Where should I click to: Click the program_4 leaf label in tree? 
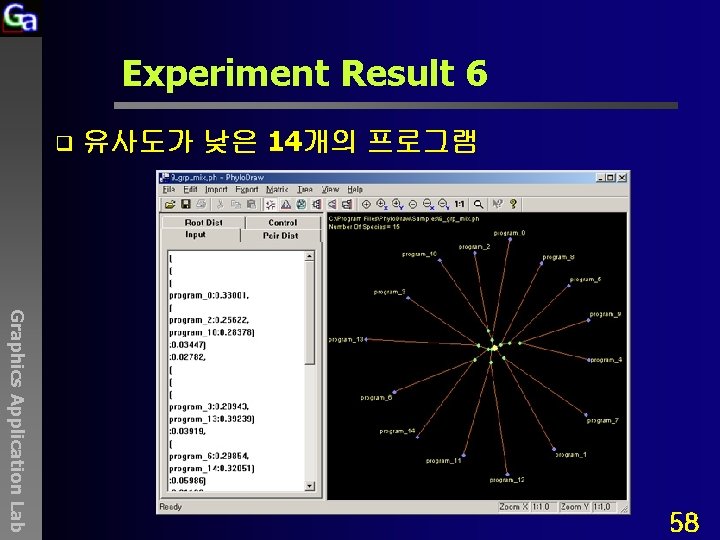click(x=606, y=360)
